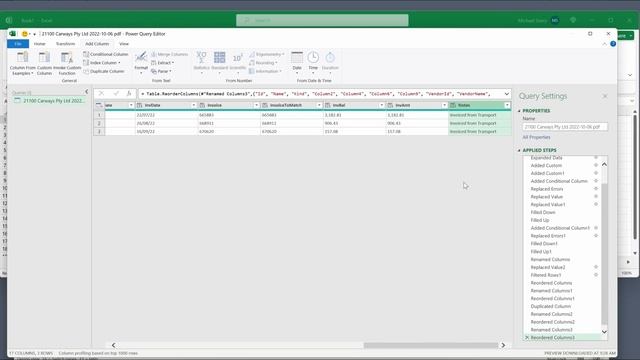
Task: Switch to the Transform tab
Action: click(65, 44)
